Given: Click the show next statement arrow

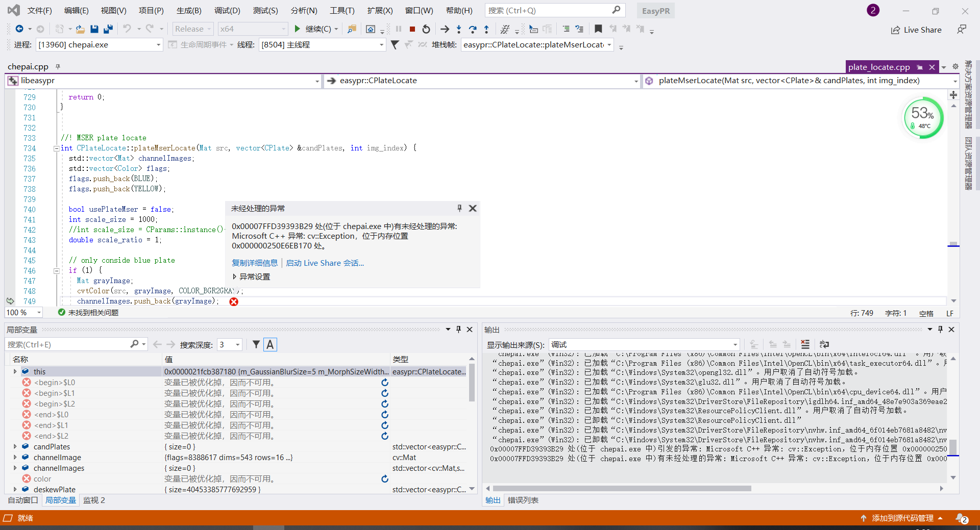Looking at the screenshot, I should 445,29.
